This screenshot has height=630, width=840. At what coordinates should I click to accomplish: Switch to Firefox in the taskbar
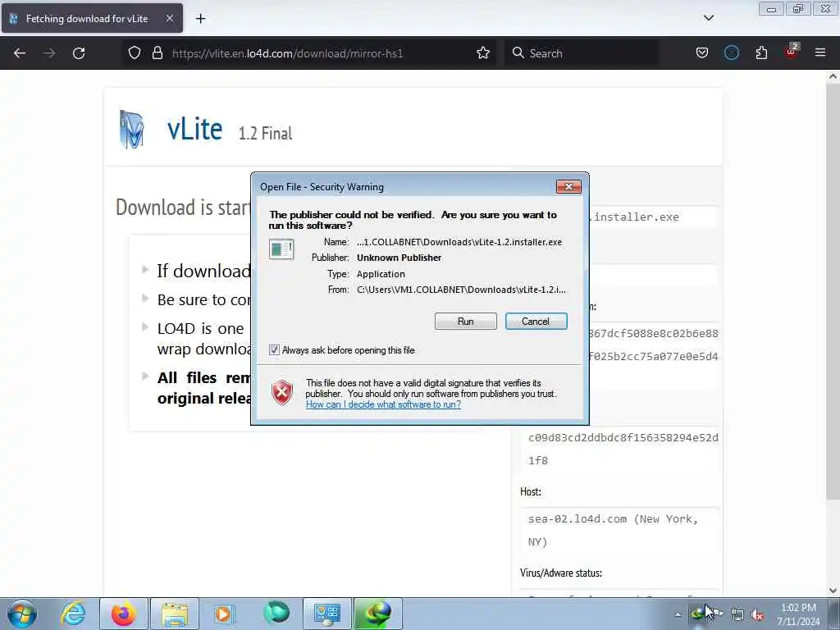[124, 614]
